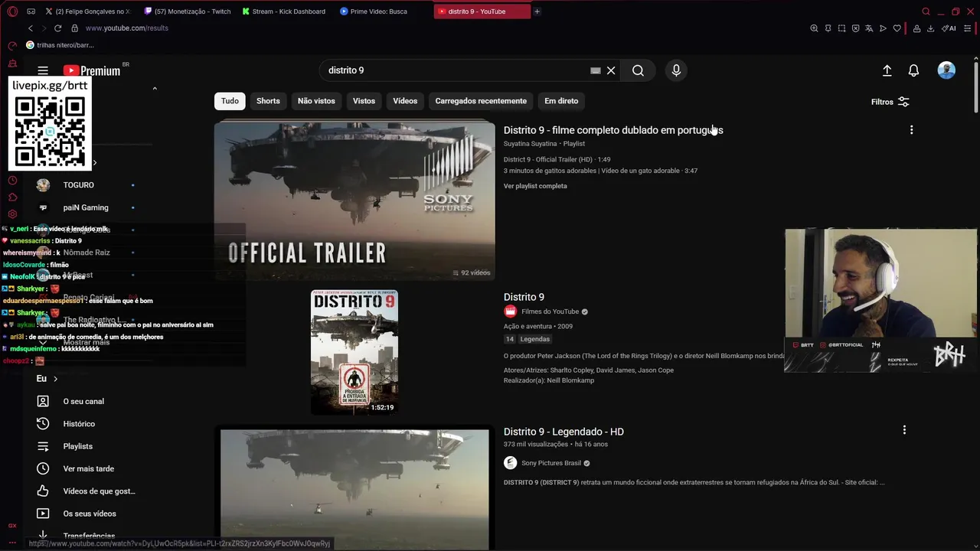
Task: Open 'trilhas niteroi/barr...' bookmark
Action: [60, 45]
